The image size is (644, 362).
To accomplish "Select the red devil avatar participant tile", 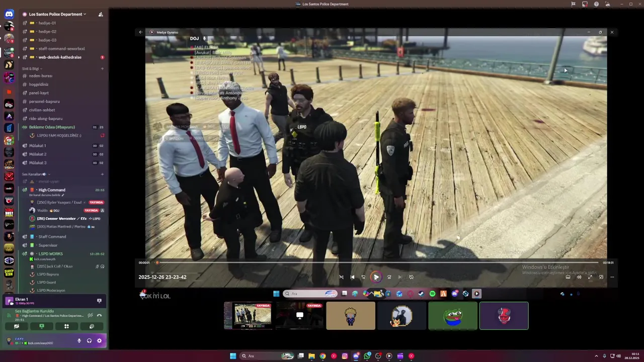I will 504,316.
